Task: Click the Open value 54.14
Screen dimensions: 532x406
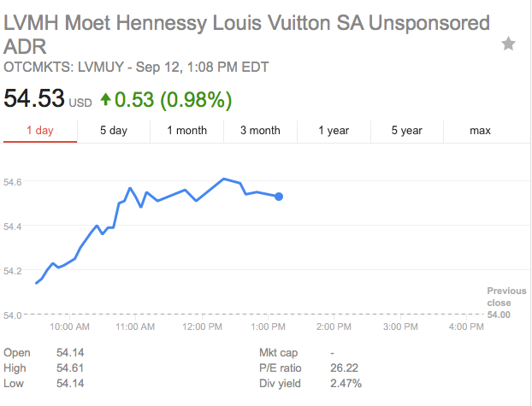Action: coord(70,353)
